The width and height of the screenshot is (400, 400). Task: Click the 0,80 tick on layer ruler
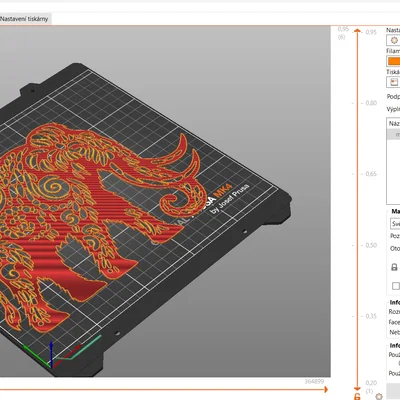[371, 103]
